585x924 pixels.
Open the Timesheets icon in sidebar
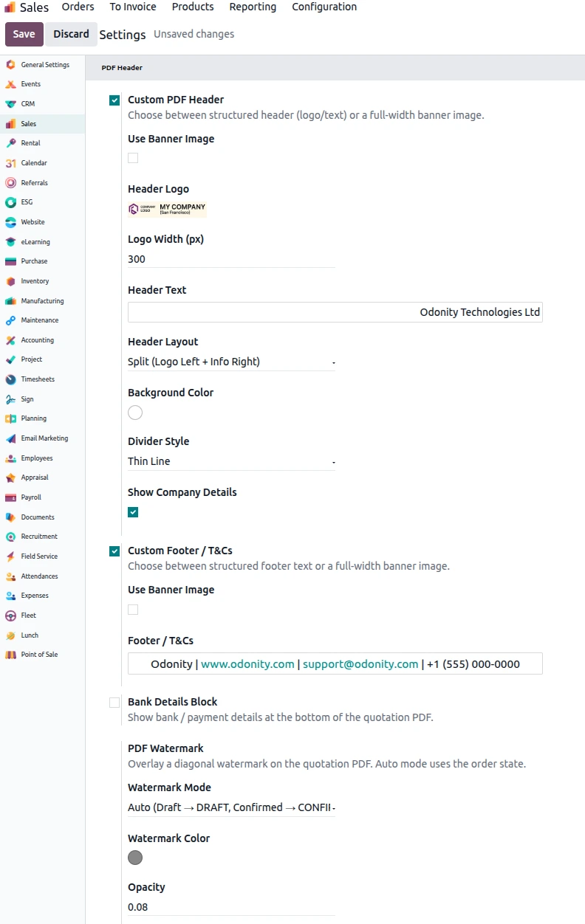click(10, 379)
